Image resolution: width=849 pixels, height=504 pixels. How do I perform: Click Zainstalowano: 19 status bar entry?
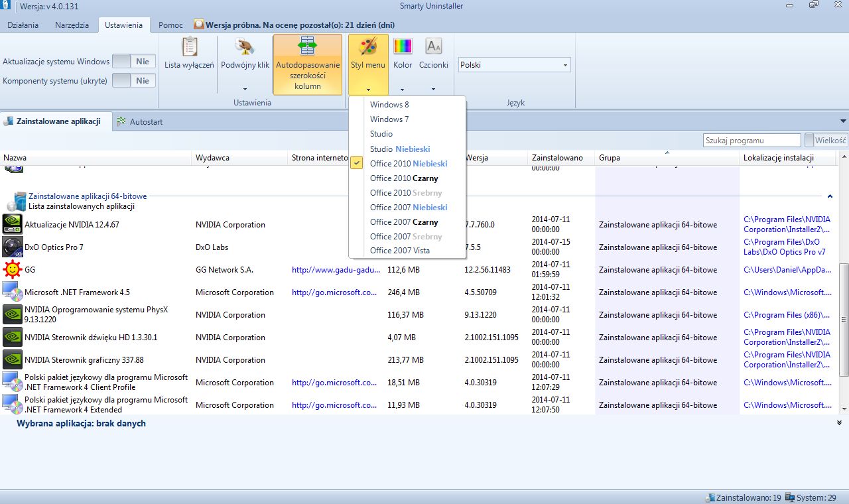coord(743,497)
